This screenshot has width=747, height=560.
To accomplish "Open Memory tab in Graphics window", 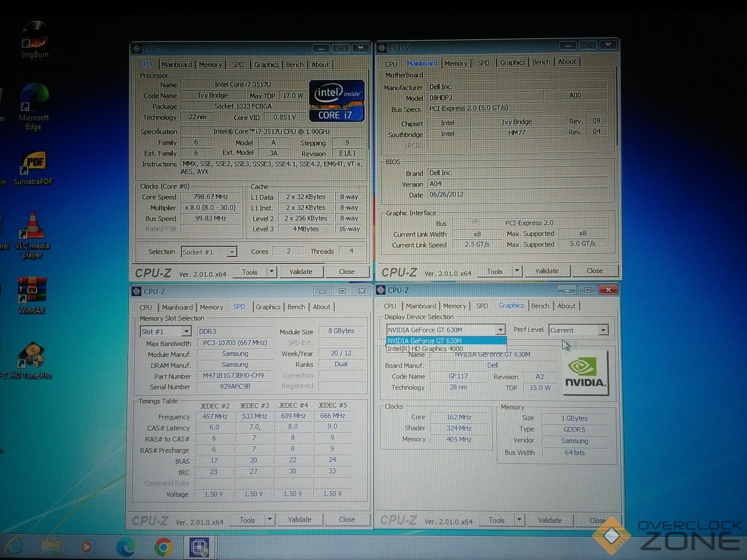I will [x=454, y=306].
